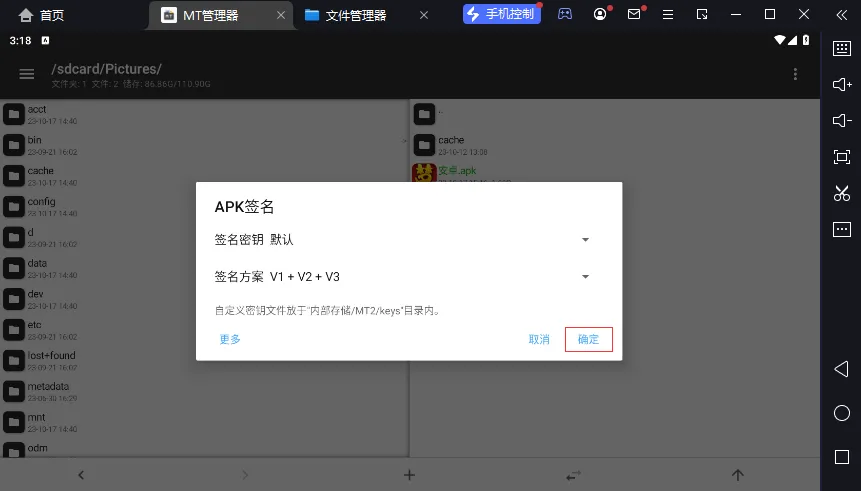Open the mail messages icon
This screenshot has height=491, width=861.
634,14
